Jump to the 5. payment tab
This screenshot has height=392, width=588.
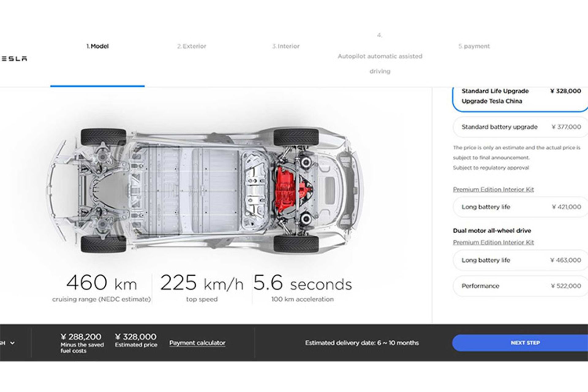(474, 46)
